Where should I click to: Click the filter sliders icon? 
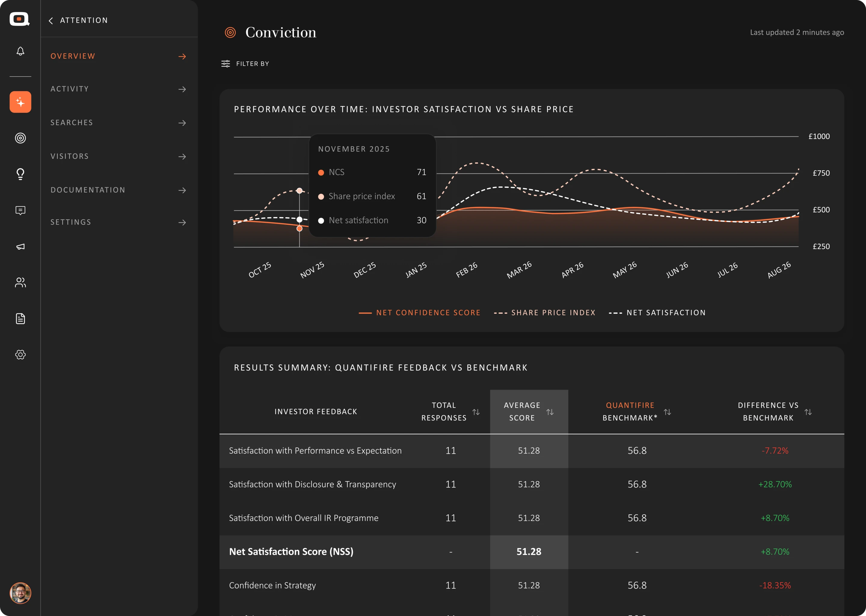click(x=226, y=64)
